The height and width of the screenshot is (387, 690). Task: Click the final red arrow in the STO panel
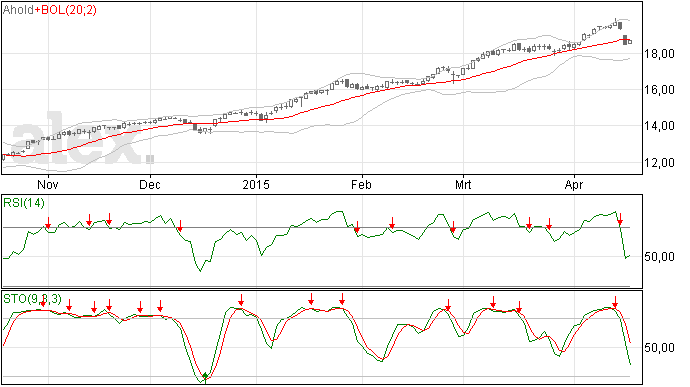615,302
